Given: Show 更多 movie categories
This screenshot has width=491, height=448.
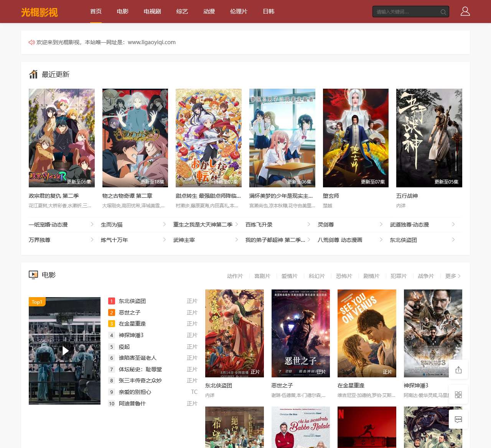Looking at the screenshot, I should 453,276.
